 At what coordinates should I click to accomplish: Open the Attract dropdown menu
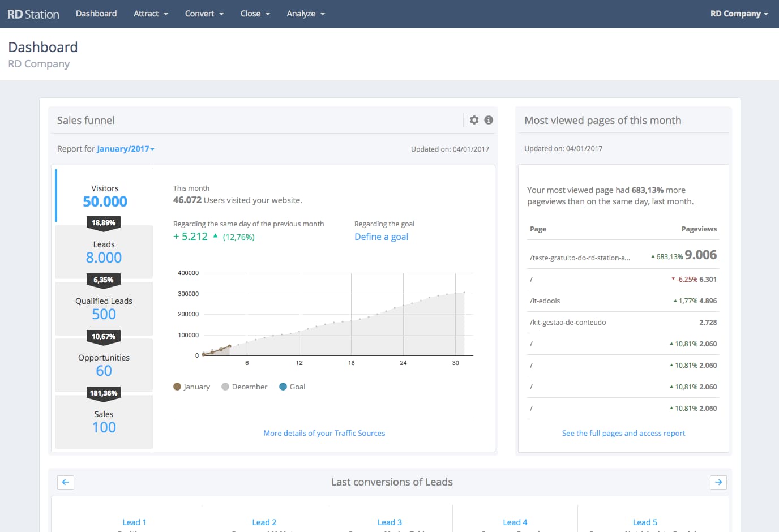151,14
